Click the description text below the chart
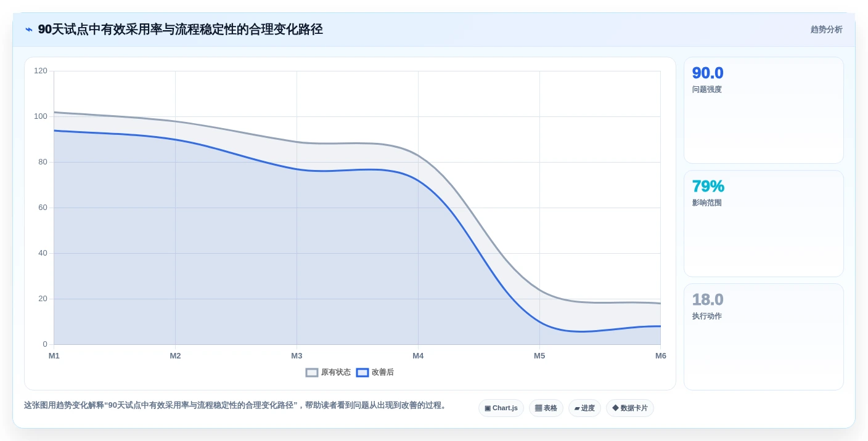The width and height of the screenshot is (868, 441). point(235,405)
